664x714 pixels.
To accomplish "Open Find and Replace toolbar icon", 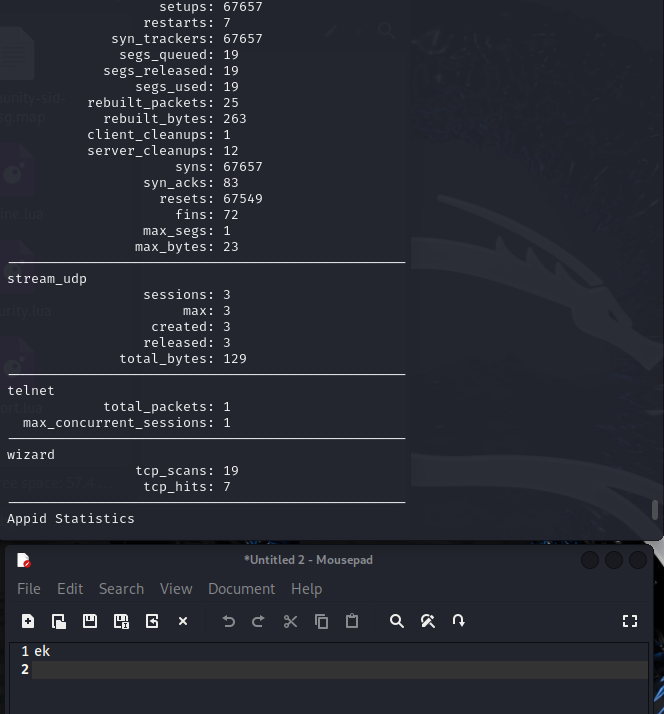I will [428, 621].
